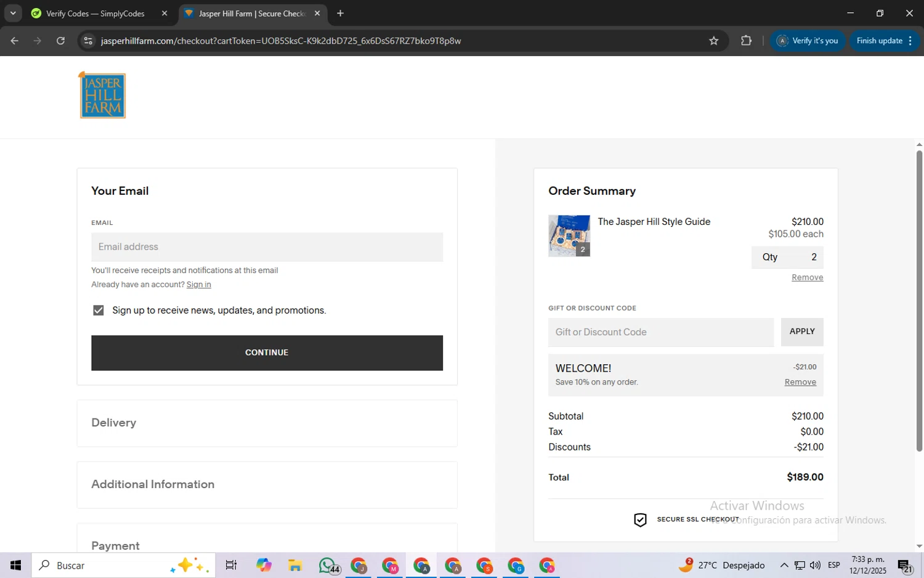The width and height of the screenshot is (924, 578).
Task: Click the $189.00 total amount
Action: pos(805,477)
